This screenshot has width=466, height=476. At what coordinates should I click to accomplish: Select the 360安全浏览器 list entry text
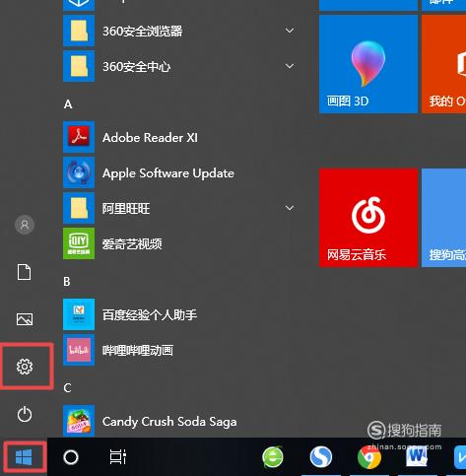(x=143, y=32)
